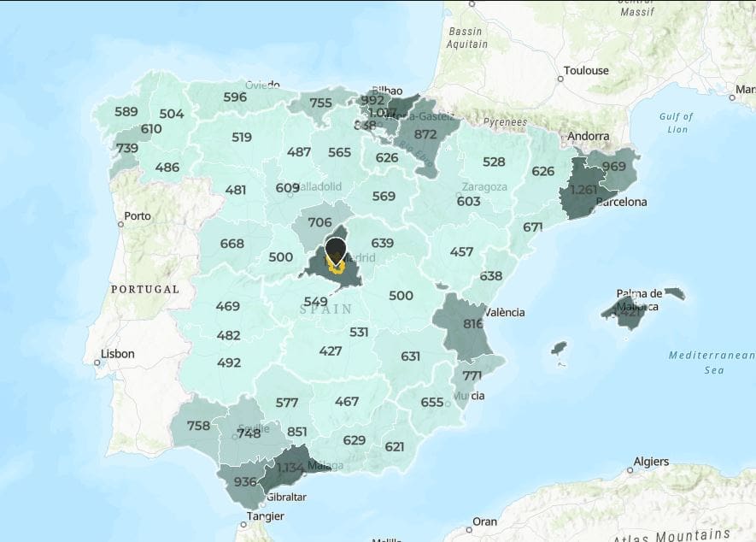This screenshot has width=756, height=542.
Task: Click the Lisbon city dot marker
Action: [97, 362]
